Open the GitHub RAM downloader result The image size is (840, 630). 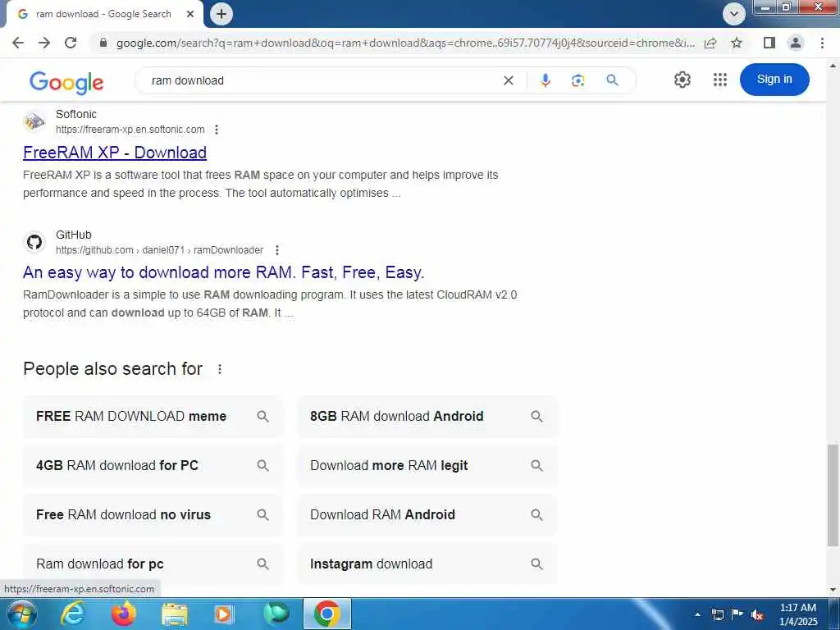point(223,272)
